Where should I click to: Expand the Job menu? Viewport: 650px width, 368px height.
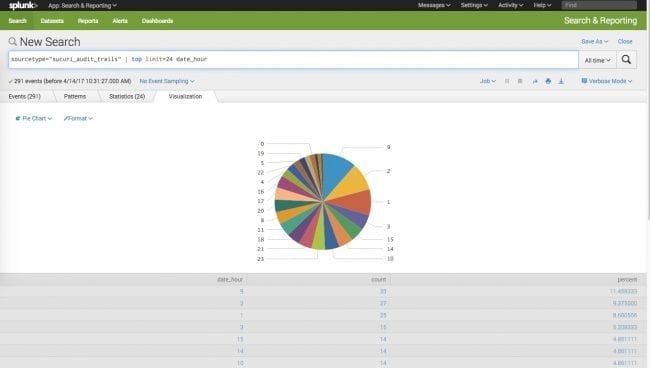pyautogui.click(x=488, y=81)
